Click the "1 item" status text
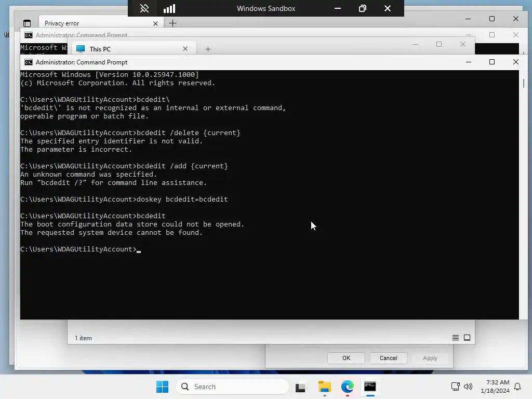The width and height of the screenshot is (532, 399). coord(84,338)
